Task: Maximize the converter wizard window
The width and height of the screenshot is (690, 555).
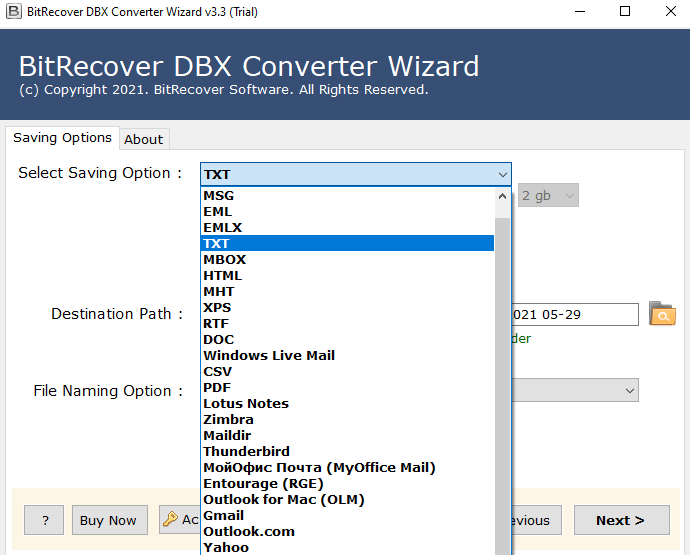Action: point(625,11)
